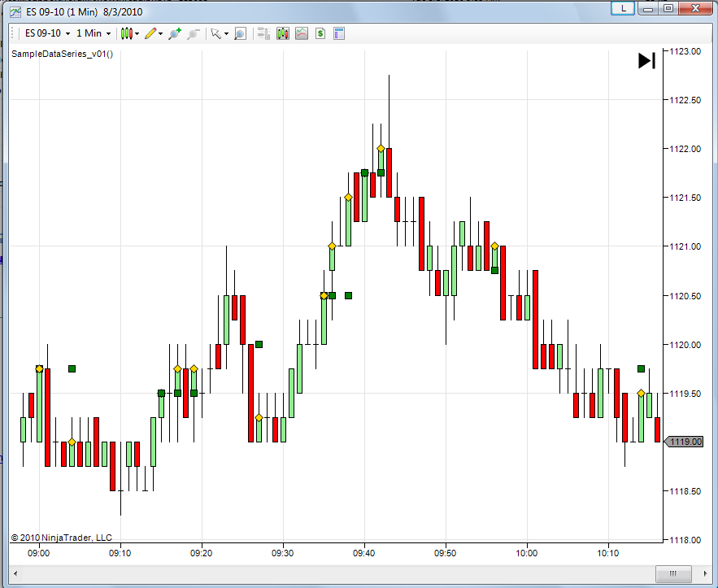Viewport: 718px width, 588px height.
Task: Select the pencil drawing tools icon
Action: (x=150, y=33)
